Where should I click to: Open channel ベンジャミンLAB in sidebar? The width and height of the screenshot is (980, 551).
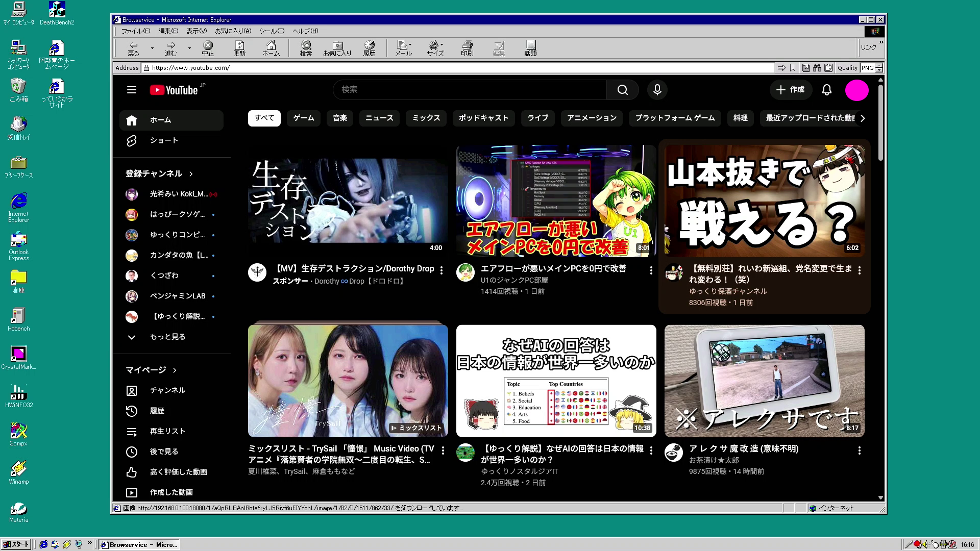pos(171,296)
